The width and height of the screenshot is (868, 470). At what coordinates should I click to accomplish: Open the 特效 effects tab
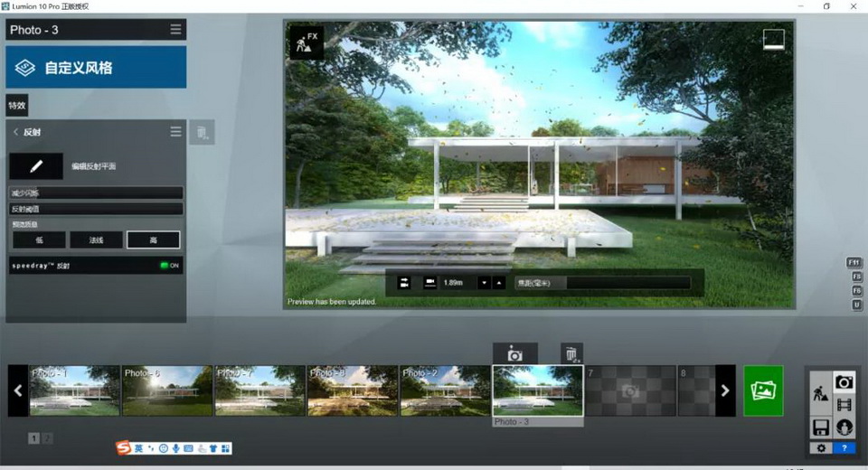17,106
